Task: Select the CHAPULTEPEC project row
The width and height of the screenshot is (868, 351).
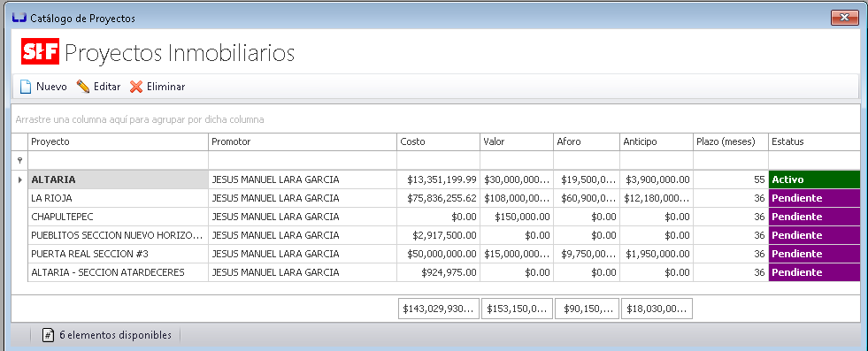Action: pos(435,217)
